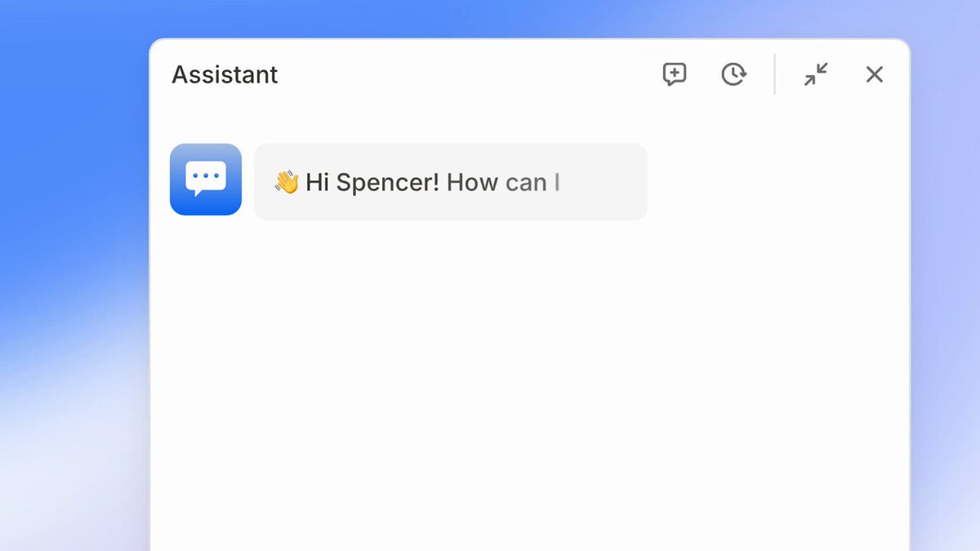Screen dimensions: 980x551
Task: Create a new conversation from the header toolbar
Action: click(674, 74)
